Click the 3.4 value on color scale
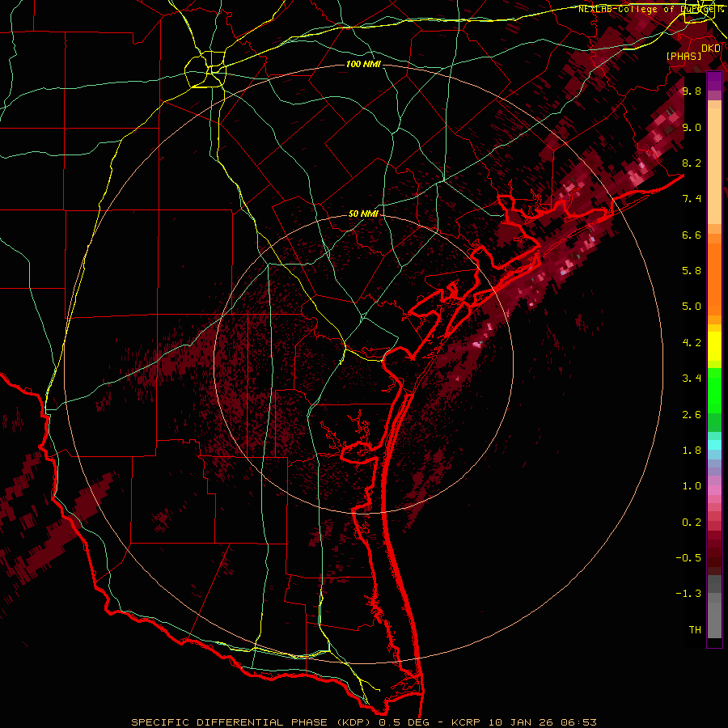Viewport: 728px width, 728px height. point(692,379)
